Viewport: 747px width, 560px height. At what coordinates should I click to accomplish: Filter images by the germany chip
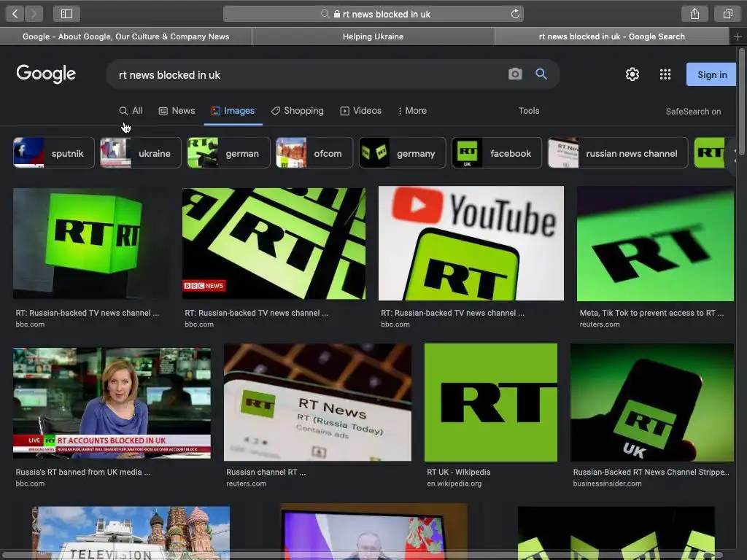pyautogui.click(x=402, y=153)
